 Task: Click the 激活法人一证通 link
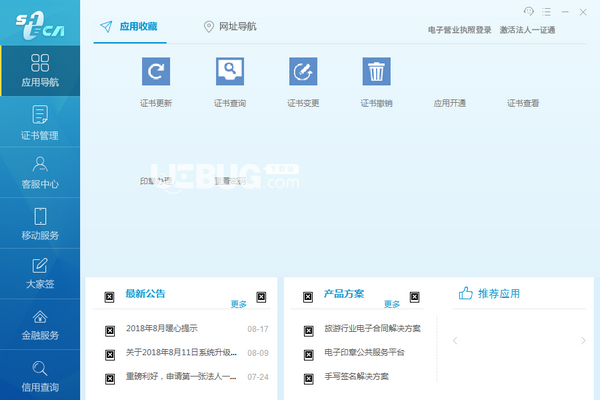(x=527, y=30)
